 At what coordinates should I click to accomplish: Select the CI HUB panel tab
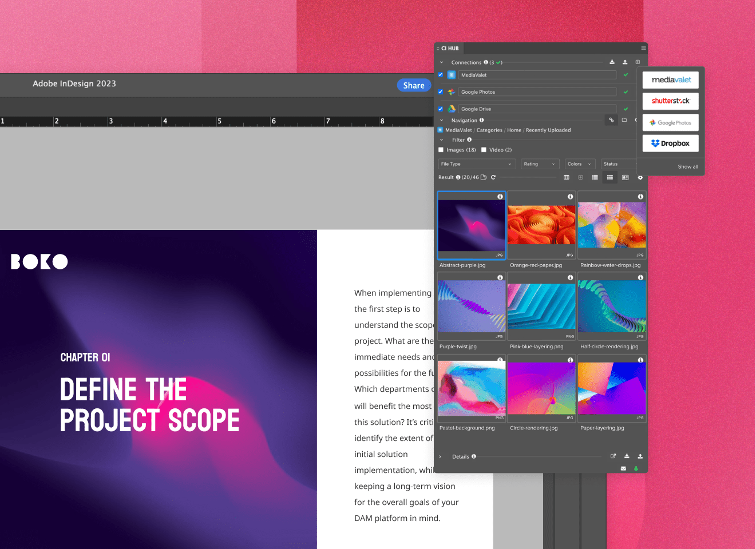[x=450, y=49]
